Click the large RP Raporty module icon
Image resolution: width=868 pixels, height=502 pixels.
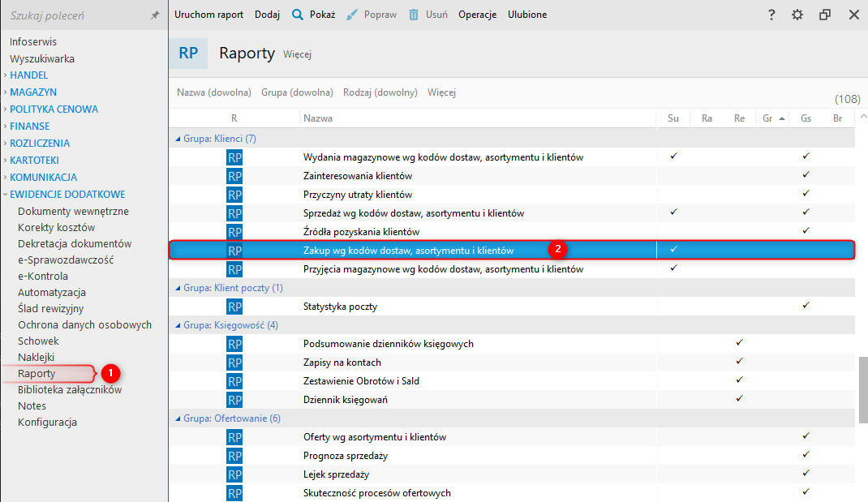188,54
